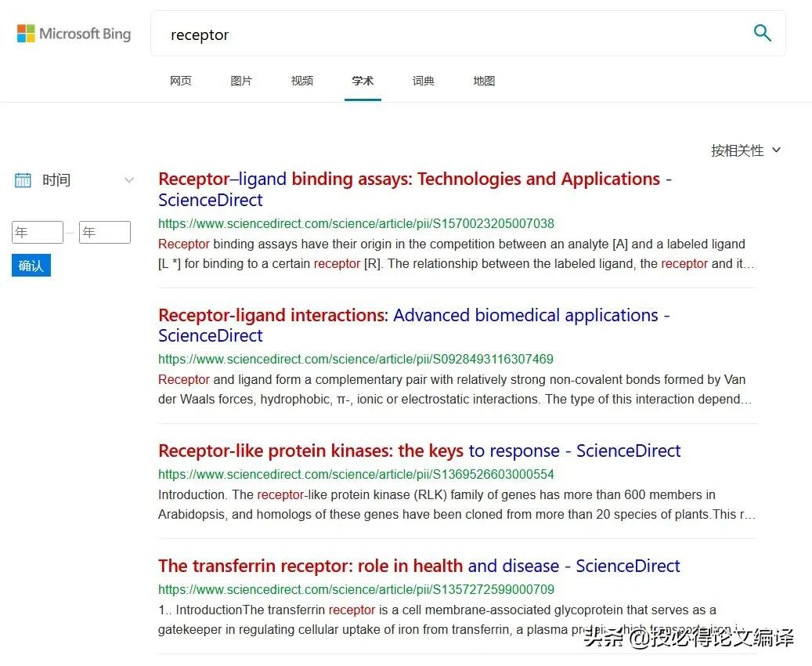Switch to the 网页 tab
The height and width of the screenshot is (666, 812).
coord(181,81)
